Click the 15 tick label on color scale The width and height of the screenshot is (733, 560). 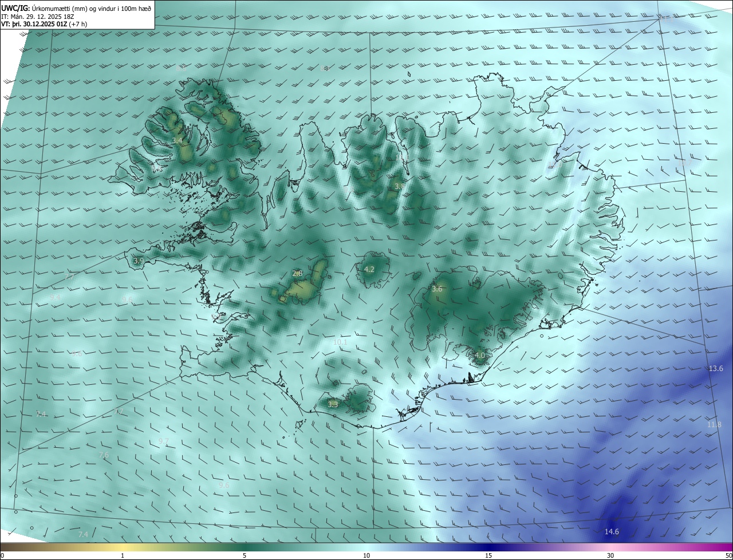pyautogui.click(x=488, y=555)
